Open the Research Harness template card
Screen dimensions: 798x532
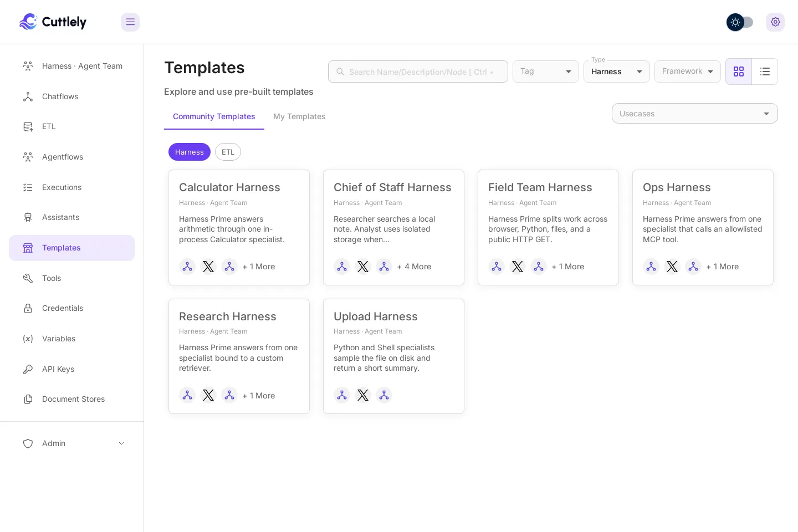point(239,356)
